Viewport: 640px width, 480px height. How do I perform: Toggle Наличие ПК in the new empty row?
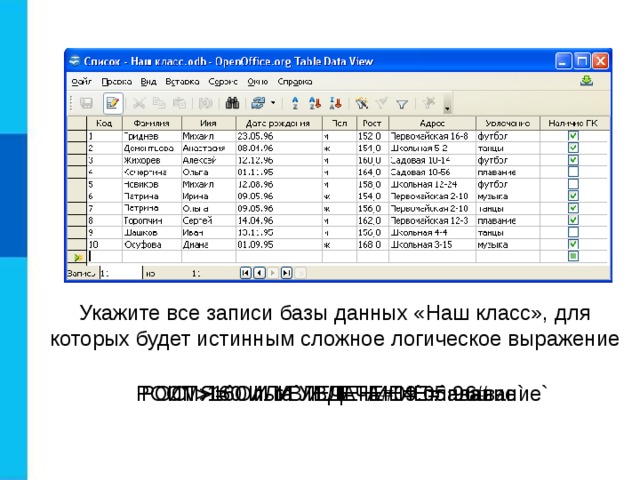[x=573, y=256]
